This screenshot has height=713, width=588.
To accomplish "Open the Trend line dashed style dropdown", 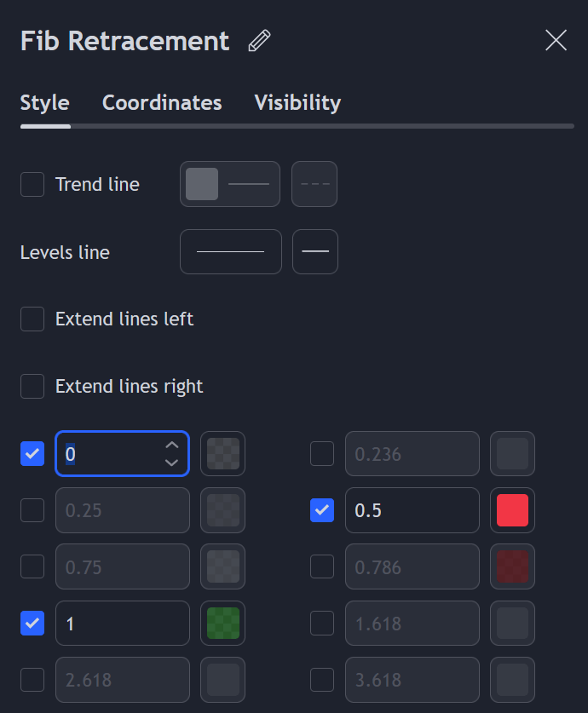I will 314,184.
